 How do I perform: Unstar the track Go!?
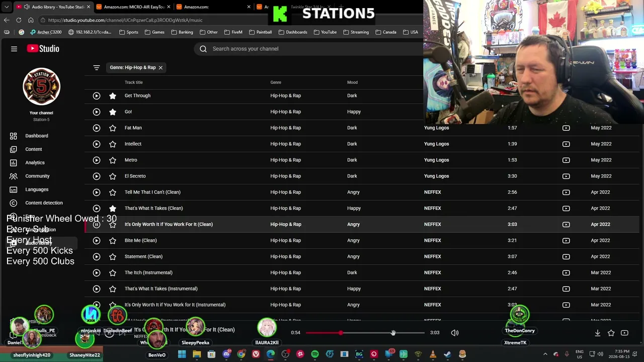coord(113,112)
